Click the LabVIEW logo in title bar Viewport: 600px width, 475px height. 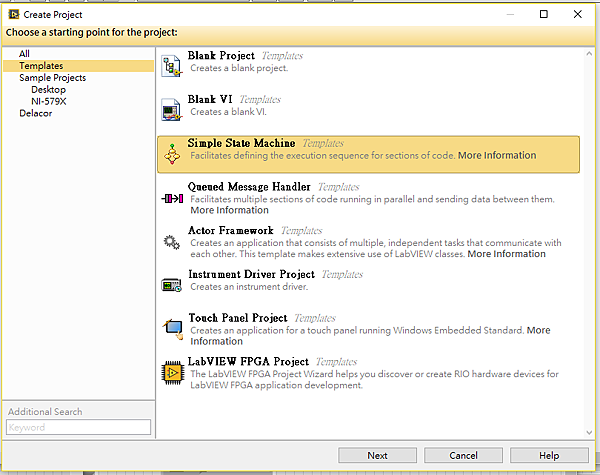(x=14, y=15)
